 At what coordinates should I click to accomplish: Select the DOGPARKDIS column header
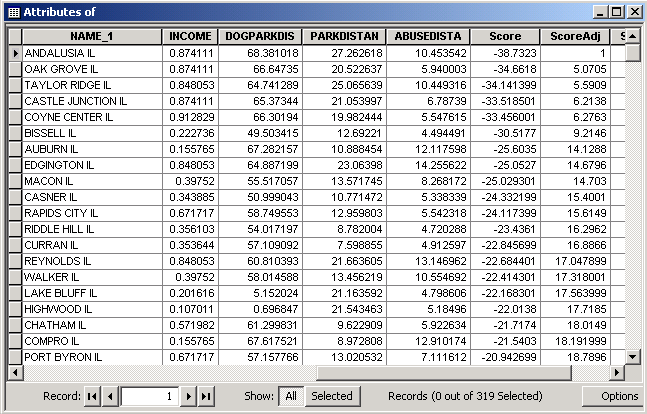pyautogui.click(x=260, y=36)
